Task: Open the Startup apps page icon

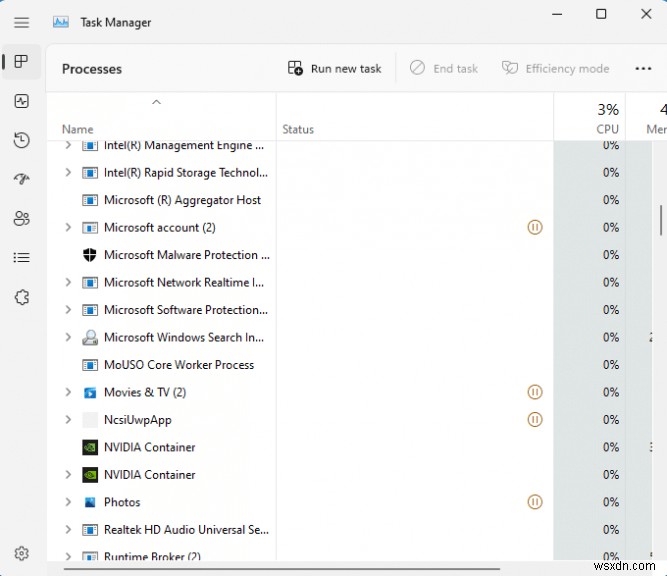Action: click(x=21, y=179)
